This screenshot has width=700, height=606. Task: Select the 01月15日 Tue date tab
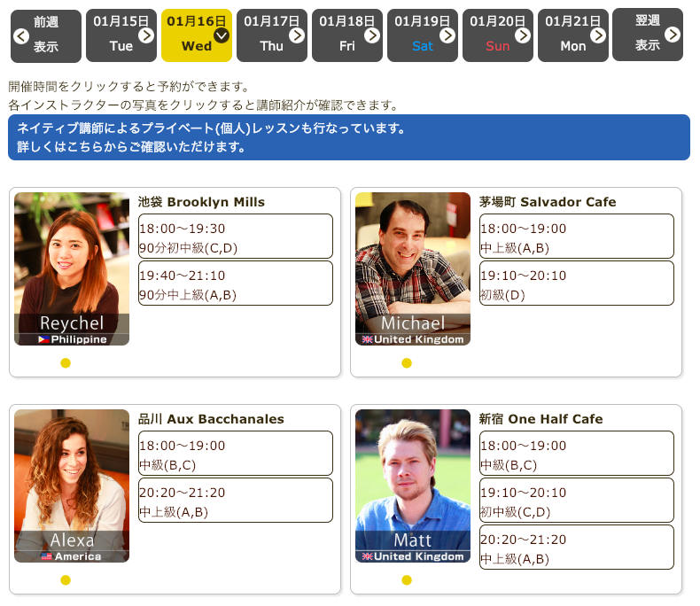[x=121, y=35]
